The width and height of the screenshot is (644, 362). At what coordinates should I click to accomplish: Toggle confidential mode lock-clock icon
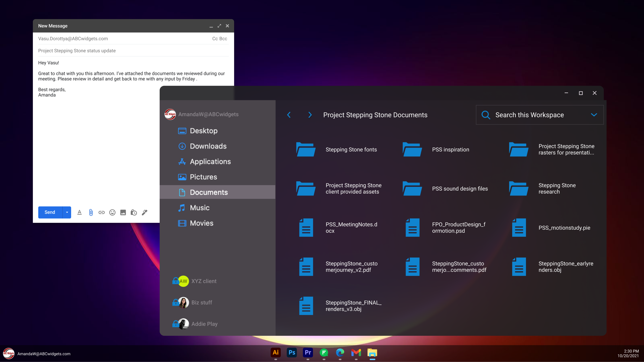pos(134,212)
